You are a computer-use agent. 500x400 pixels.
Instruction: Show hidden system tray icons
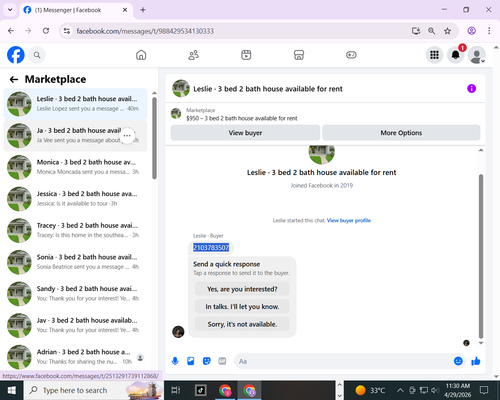pyautogui.click(x=400, y=390)
